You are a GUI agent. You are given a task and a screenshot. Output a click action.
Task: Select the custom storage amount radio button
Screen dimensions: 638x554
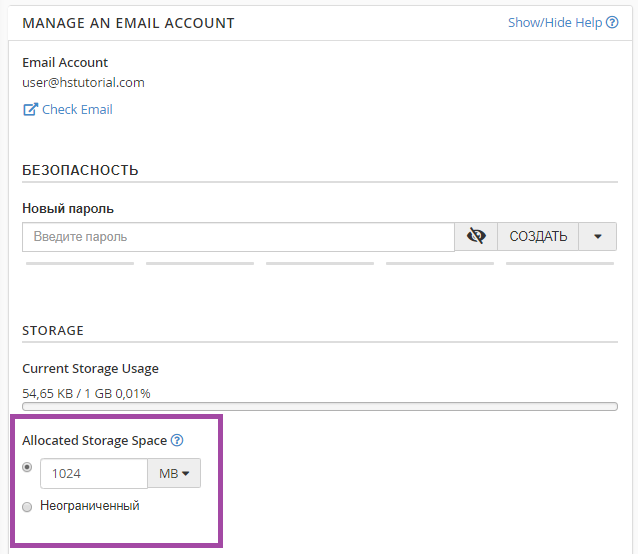click(x=28, y=467)
